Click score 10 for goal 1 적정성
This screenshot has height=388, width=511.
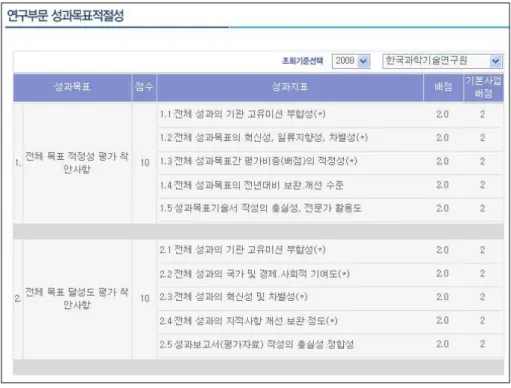coord(145,163)
